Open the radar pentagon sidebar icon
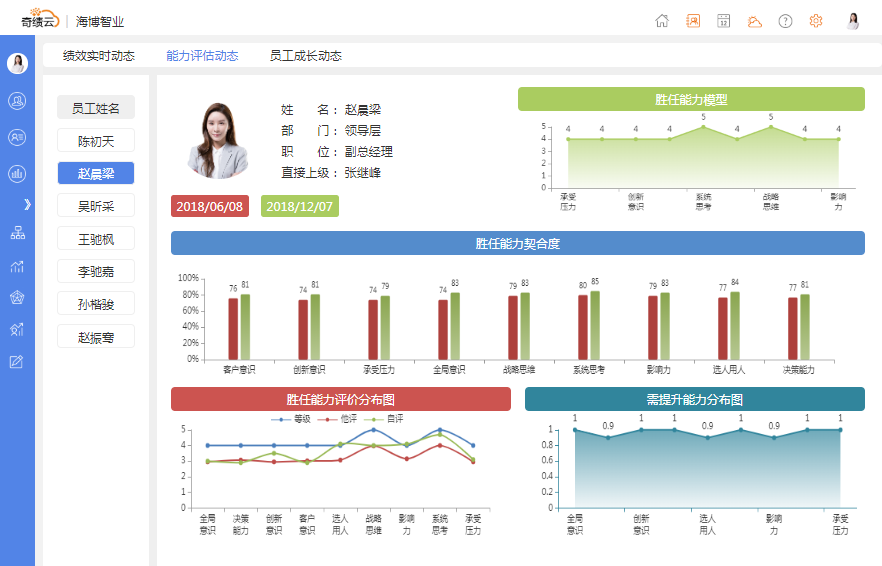 point(17,297)
